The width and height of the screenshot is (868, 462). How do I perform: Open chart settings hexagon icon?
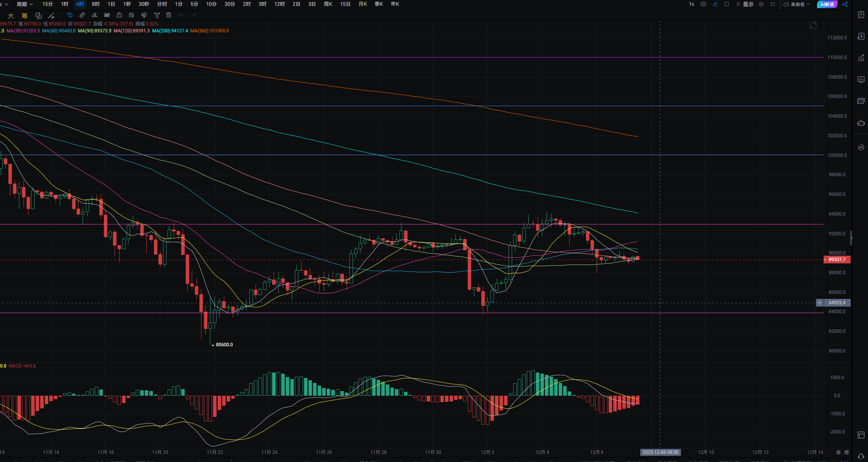point(761,4)
